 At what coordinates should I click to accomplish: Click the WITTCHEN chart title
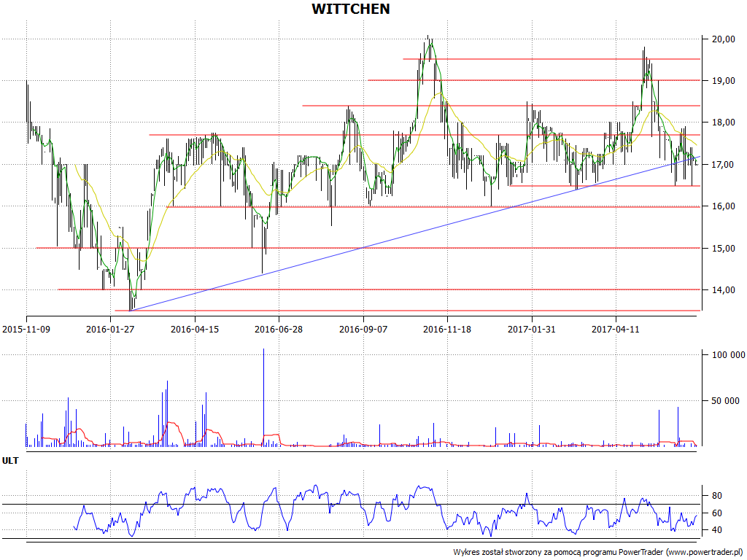[351, 9]
